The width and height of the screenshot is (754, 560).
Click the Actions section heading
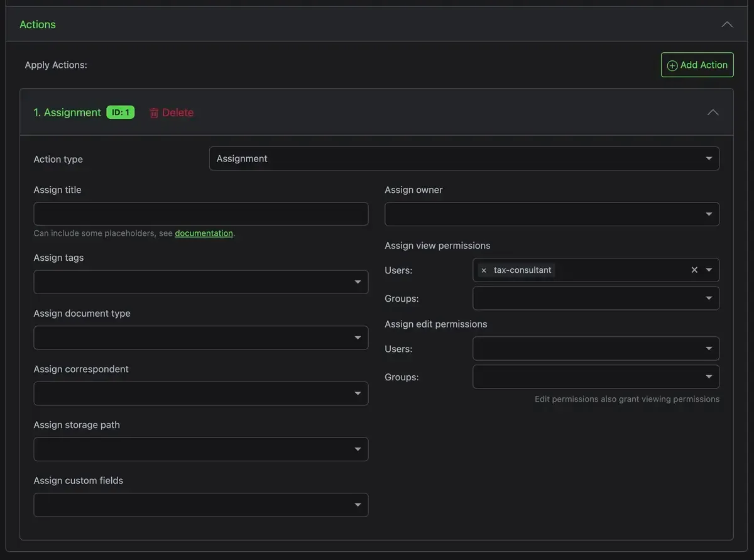(x=38, y=25)
